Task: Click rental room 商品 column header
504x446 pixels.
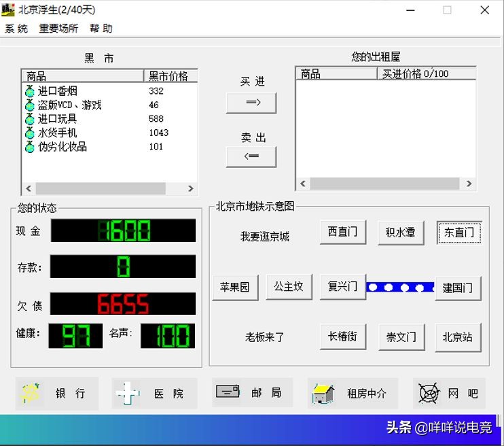Action: click(336, 73)
